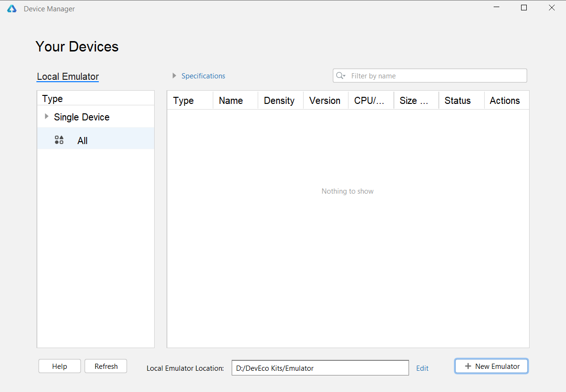Click the All category grid icon
Image resolution: width=566 pixels, height=392 pixels.
click(x=59, y=140)
